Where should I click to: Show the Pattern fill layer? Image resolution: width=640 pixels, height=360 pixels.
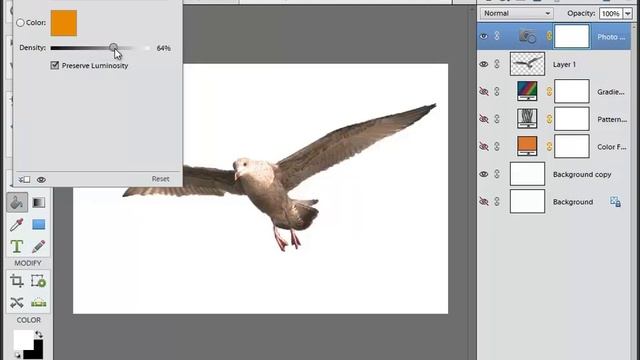pyautogui.click(x=484, y=119)
